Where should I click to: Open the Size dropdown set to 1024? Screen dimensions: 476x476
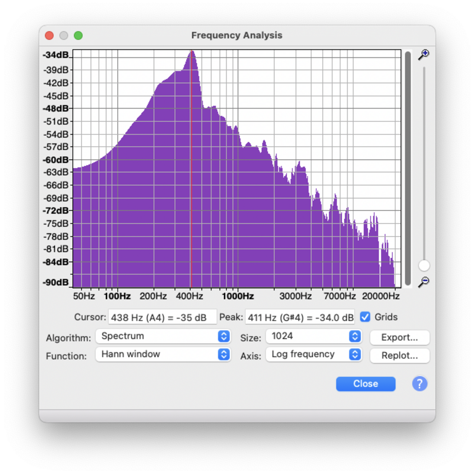[313, 336]
